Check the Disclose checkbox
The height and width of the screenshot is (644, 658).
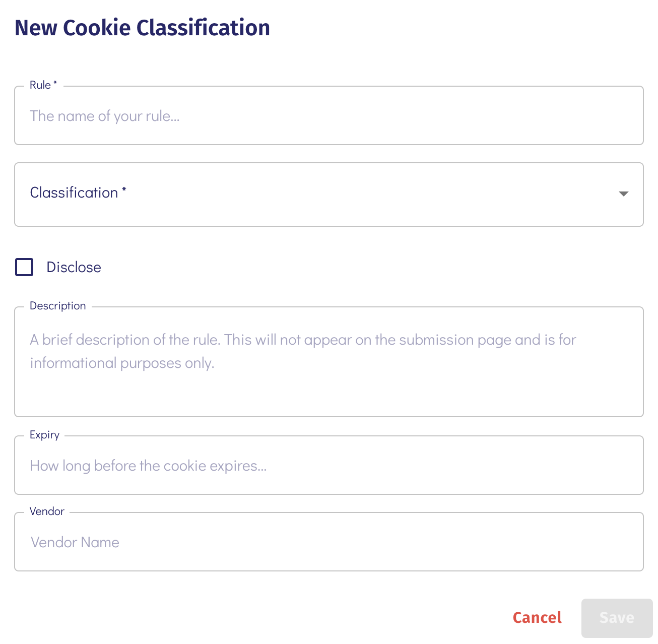pyautogui.click(x=23, y=267)
